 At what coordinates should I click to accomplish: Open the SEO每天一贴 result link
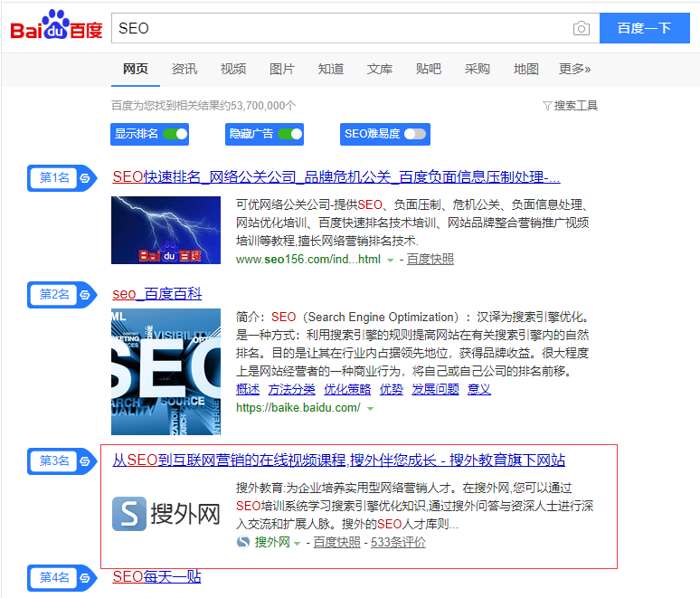coord(156,577)
